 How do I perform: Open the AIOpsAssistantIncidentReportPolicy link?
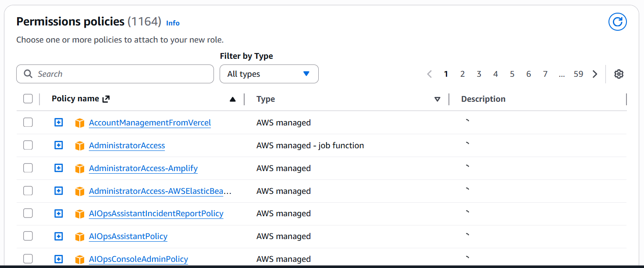(x=156, y=214)
